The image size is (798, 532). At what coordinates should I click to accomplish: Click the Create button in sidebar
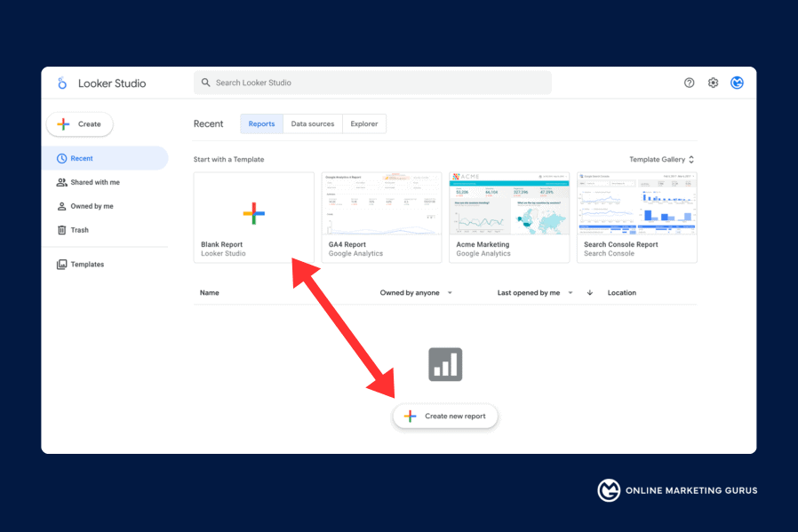coord(79,124)
